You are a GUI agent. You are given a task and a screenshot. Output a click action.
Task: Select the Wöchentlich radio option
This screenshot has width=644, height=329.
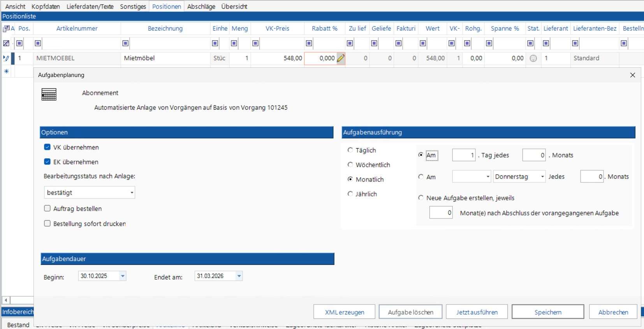pyautogui.click(x=350, y=165)
